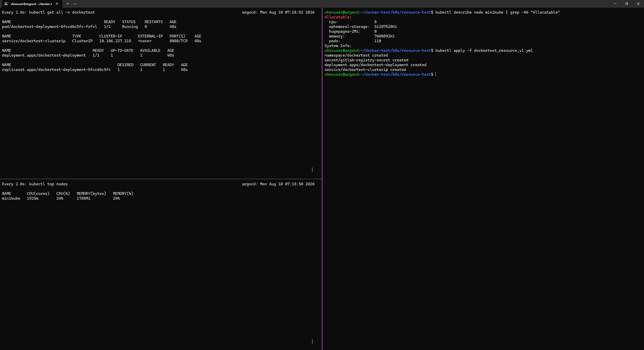This screenshot has width=644, height=350.
Task: Click 'secret/gitlab-registry-secret created' output line
Action: pos(366,60)
